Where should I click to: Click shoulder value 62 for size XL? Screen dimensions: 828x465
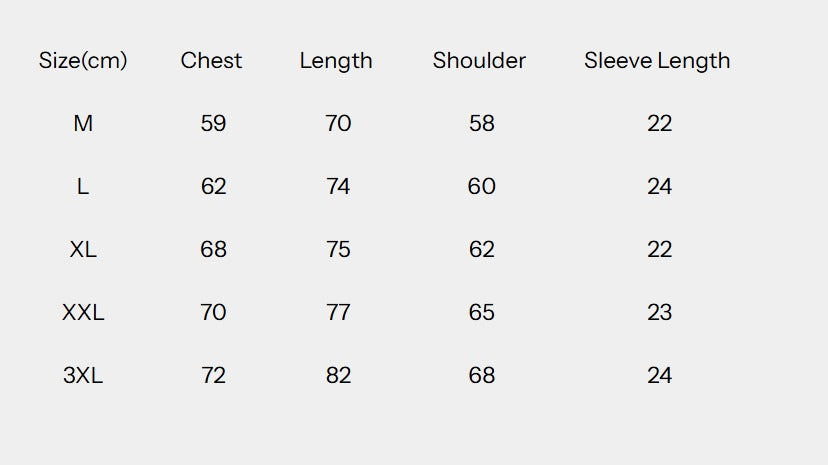[x=482, y=249]
